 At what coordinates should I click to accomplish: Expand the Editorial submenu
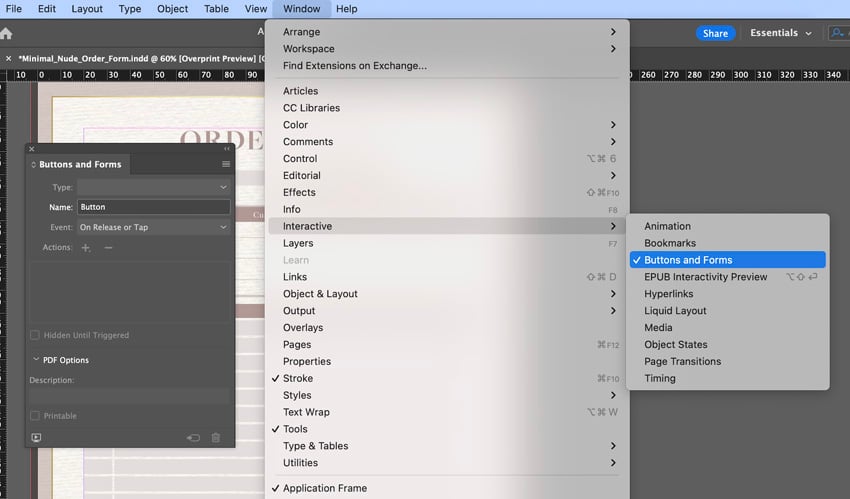point(449,176)
